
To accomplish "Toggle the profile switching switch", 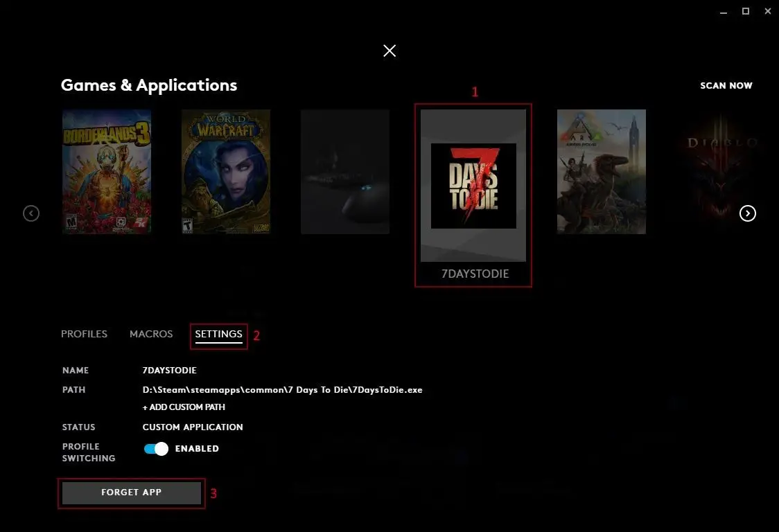I will pos(156,449).
